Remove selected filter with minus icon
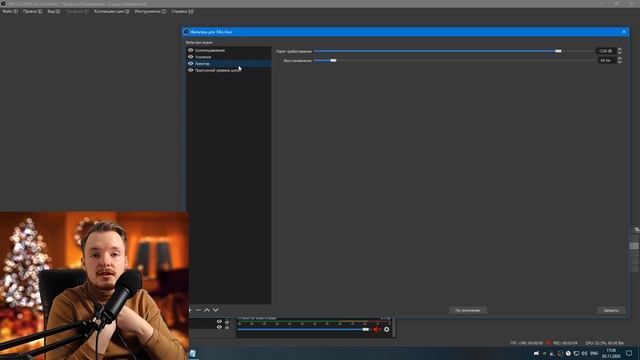The width and height of the screenshot is (640, 360). [x=198, y=310]
